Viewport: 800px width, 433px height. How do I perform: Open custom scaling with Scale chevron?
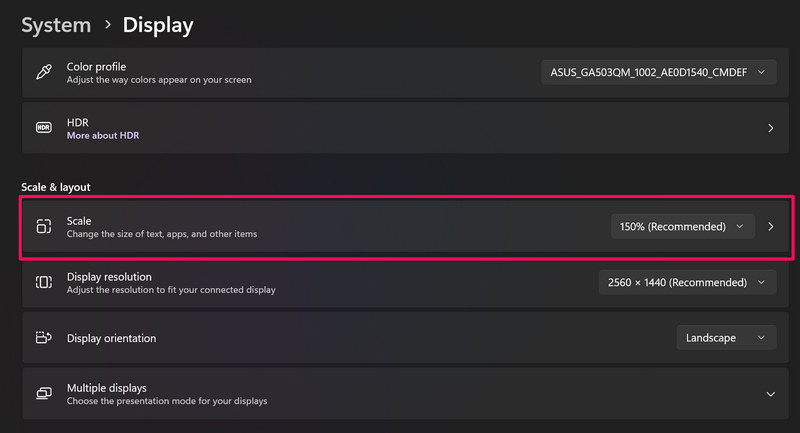[770, 226]
